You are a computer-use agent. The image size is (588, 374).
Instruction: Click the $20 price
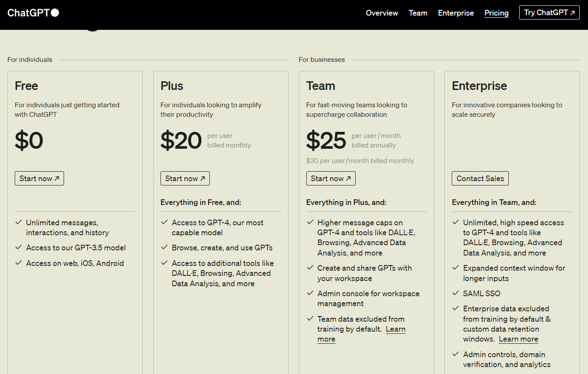click(181, 141)
